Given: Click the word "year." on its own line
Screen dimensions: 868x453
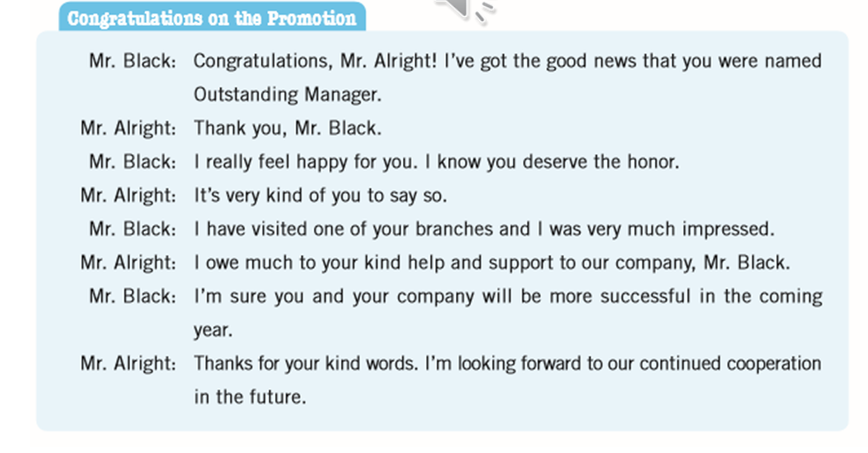Looking at the screenshot, I should click(x=212, y=330).
